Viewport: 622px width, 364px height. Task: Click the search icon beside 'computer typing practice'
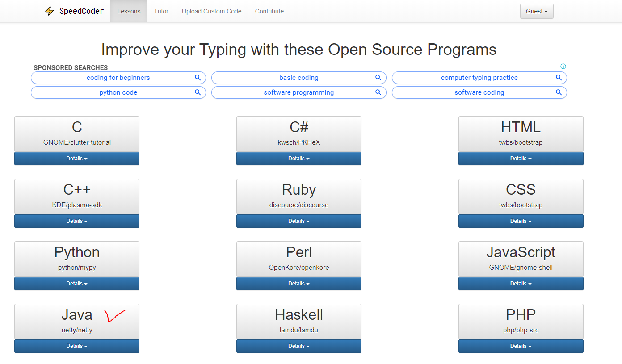point(559,78)
